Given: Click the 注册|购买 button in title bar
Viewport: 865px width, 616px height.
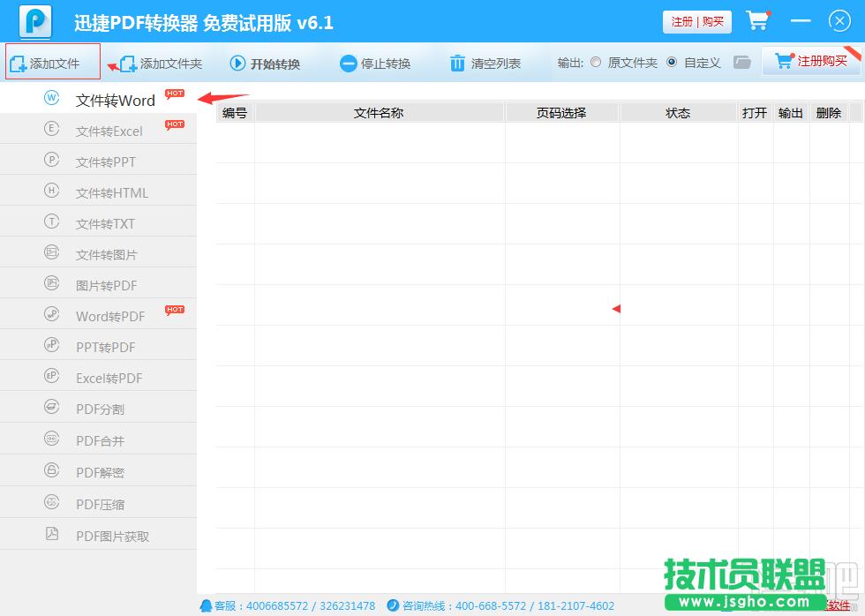Looking at the screenshot, I should pos(696,20).
